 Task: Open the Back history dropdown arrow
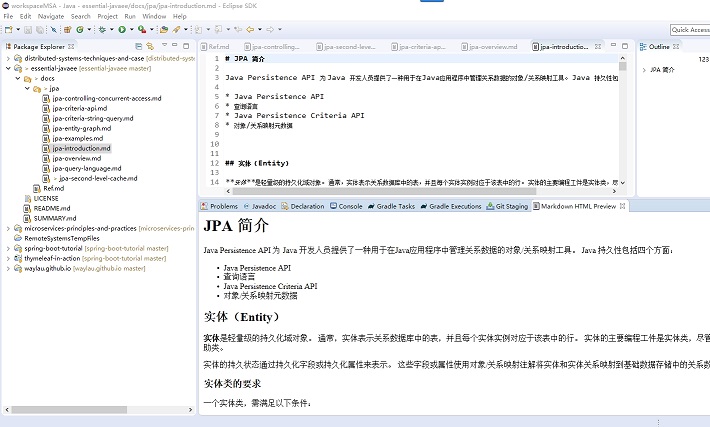click(x=260, y=29)
